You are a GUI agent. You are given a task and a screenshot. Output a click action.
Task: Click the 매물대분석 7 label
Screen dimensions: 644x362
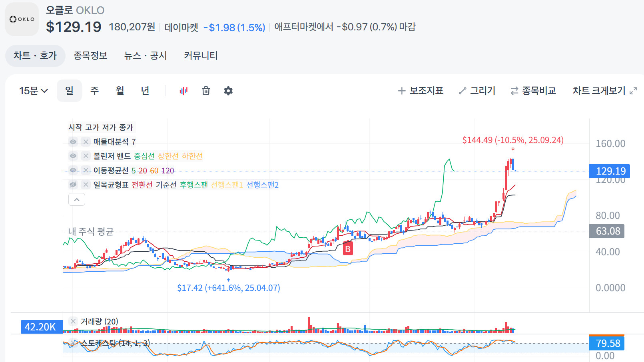pos(115,141)
